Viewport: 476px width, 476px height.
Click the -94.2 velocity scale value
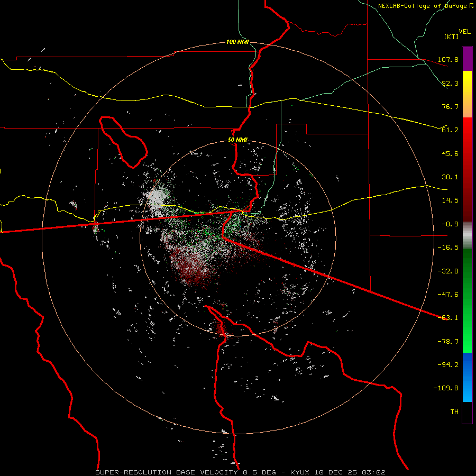point(448,365)
